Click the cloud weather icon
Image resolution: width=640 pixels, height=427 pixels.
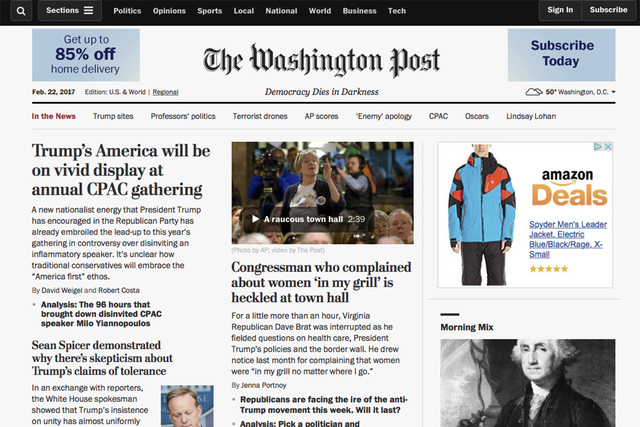[533, 92]
